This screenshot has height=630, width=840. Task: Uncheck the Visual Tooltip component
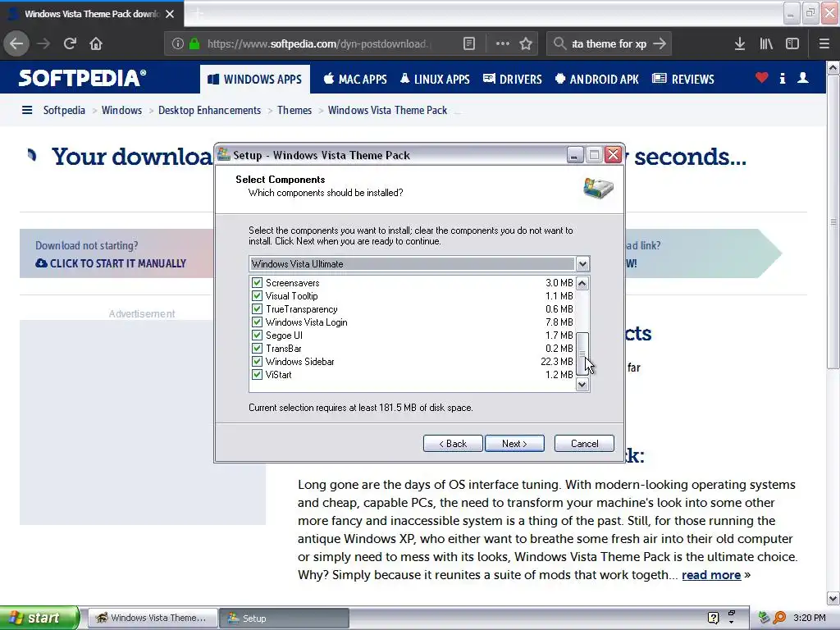257,295
